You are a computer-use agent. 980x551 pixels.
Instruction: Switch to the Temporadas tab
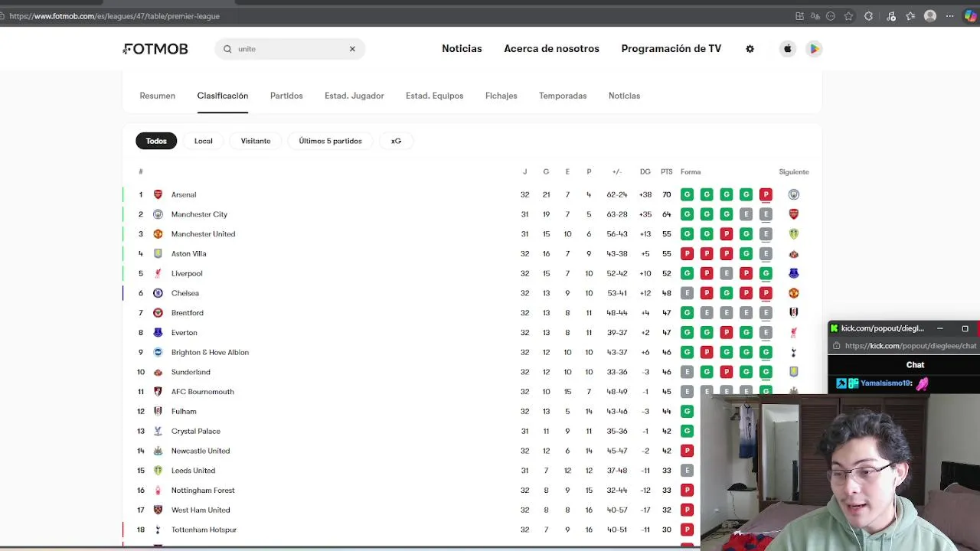click(x=563, y=96)
